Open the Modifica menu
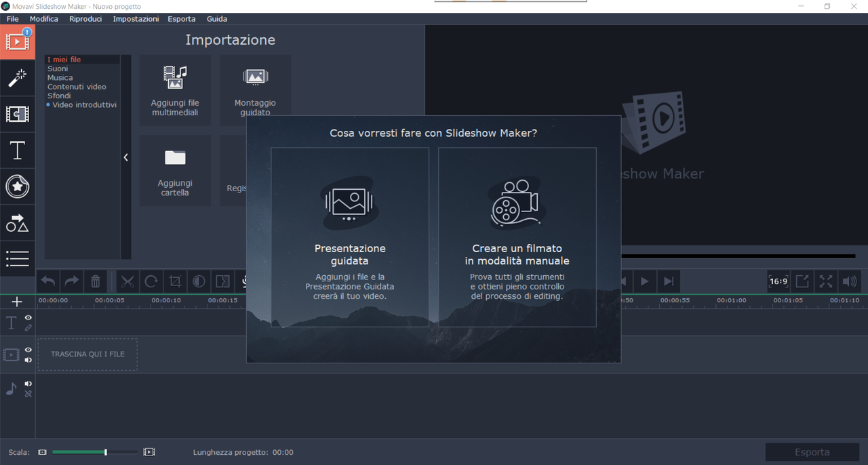 click(x=44, y=19)
